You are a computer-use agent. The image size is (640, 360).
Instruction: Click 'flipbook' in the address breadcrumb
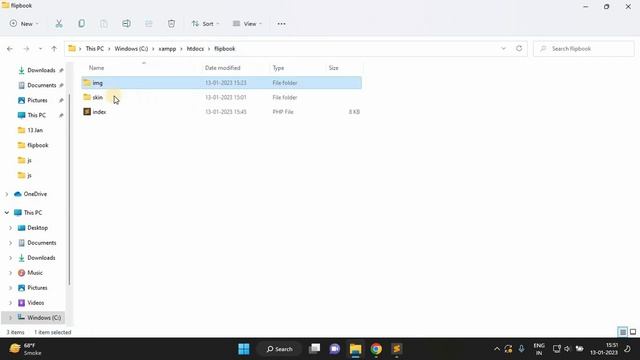click(x=224, y=49)
